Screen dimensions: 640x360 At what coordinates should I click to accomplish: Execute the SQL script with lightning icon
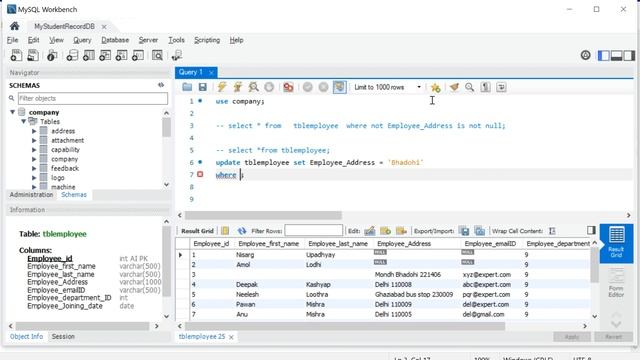(x=222, y=87)
